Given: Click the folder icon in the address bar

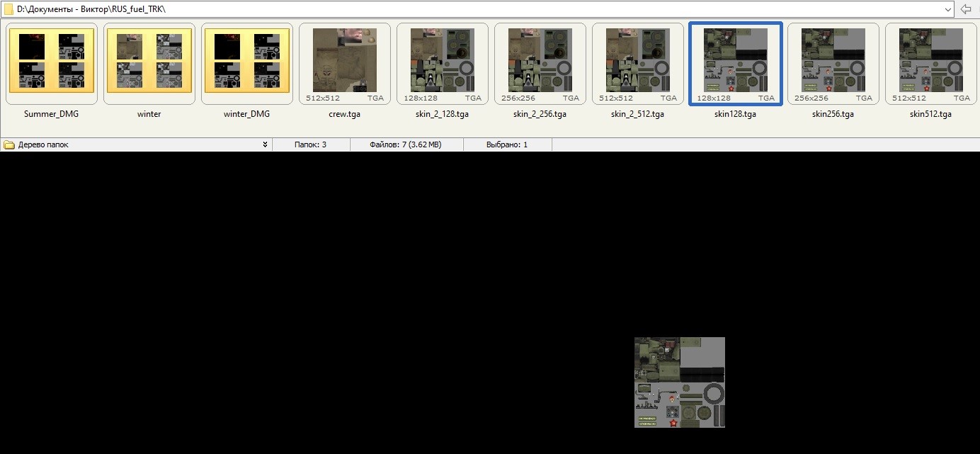Looking at the screenshot, I should (8, 9).
